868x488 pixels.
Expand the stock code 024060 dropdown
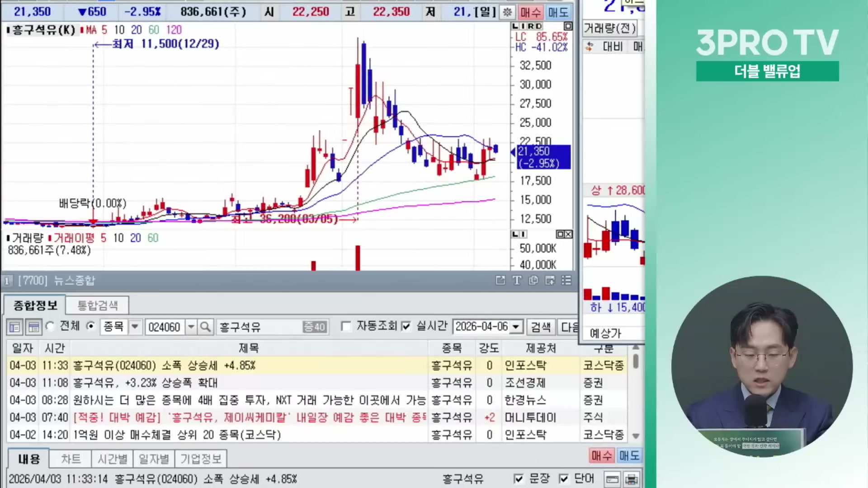pyautogui.click(x=191, y=326)
